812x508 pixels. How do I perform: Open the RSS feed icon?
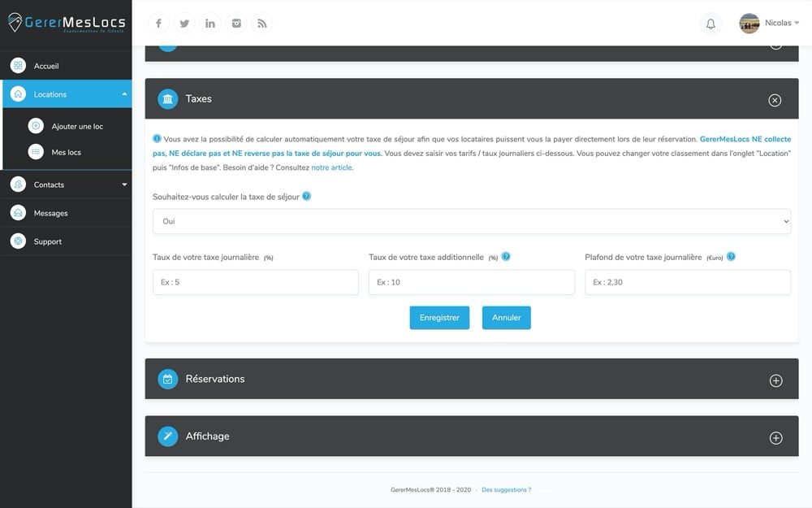[x=261, y=23]
